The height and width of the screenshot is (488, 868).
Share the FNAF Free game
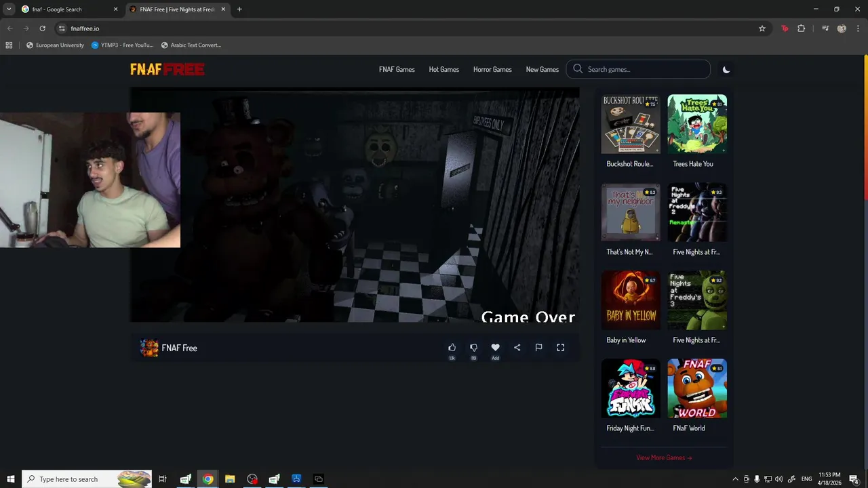(517, 348)
